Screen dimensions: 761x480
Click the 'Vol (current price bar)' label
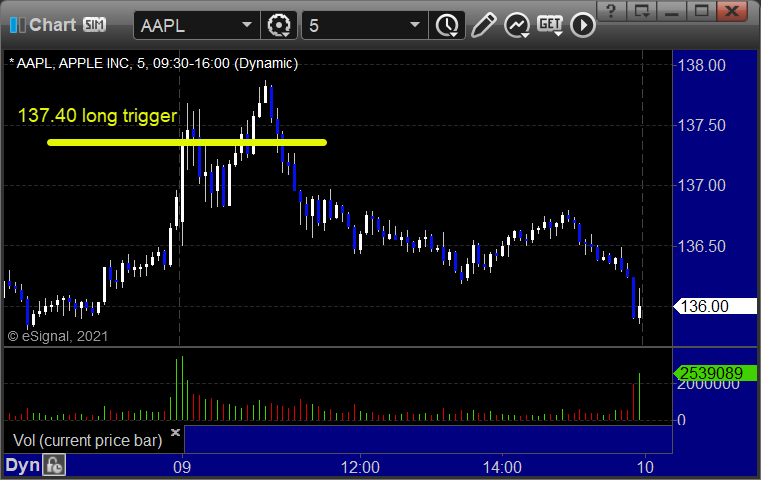[87, 440]
